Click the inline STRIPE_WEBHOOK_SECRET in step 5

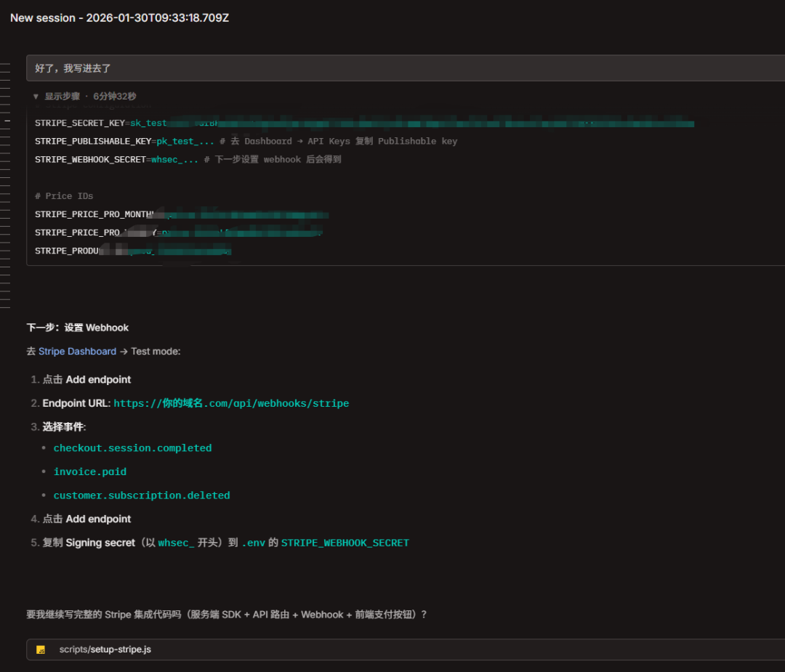pyautogui.click(x=345, y=543)
